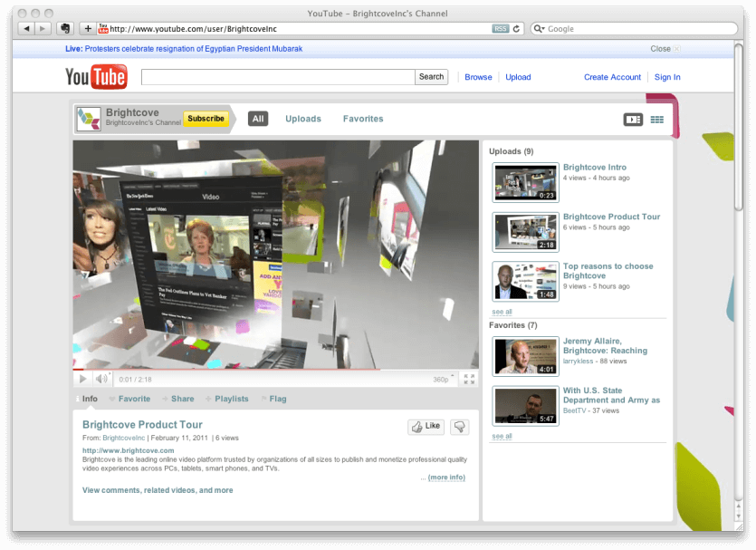The width and height of the screenshot is (756, 550).
Task: Expand the description with more info
Action: click(x=446, y=478)
